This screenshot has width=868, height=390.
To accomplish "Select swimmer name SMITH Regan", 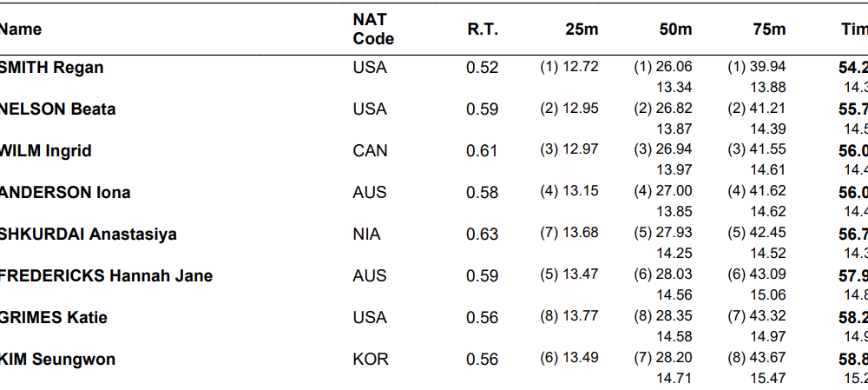I will 52,68.
